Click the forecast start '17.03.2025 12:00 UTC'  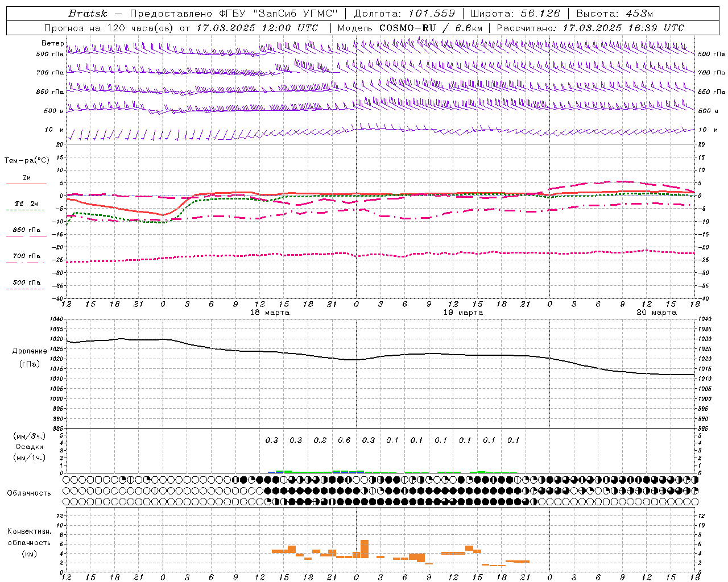point(257,28)
